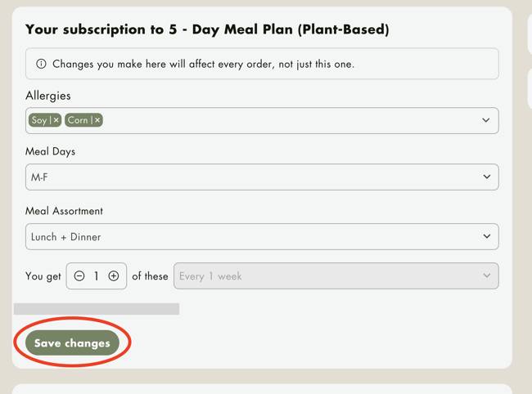Click the Every 1 week field

coord(336,275)
